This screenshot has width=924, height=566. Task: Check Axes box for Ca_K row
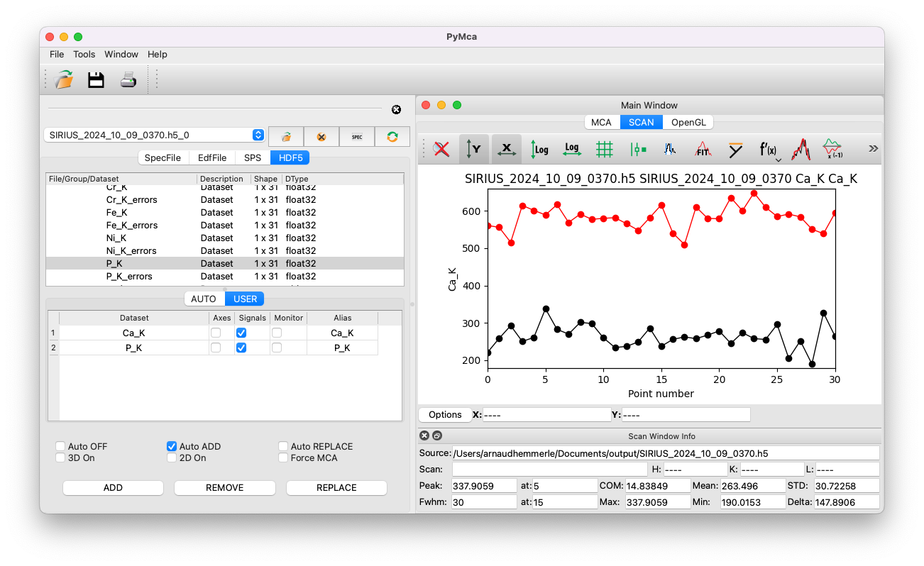(216, 333)
